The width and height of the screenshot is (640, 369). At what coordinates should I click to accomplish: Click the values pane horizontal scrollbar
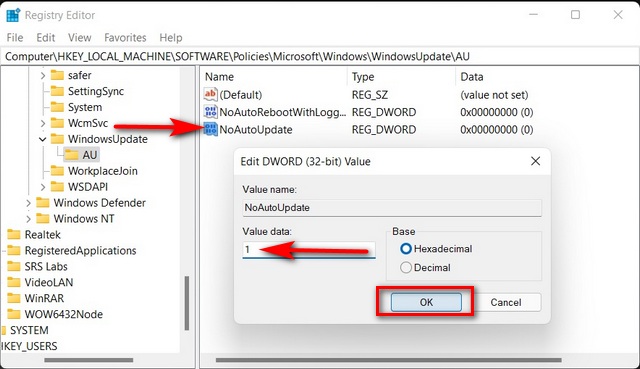coord(389,360)
